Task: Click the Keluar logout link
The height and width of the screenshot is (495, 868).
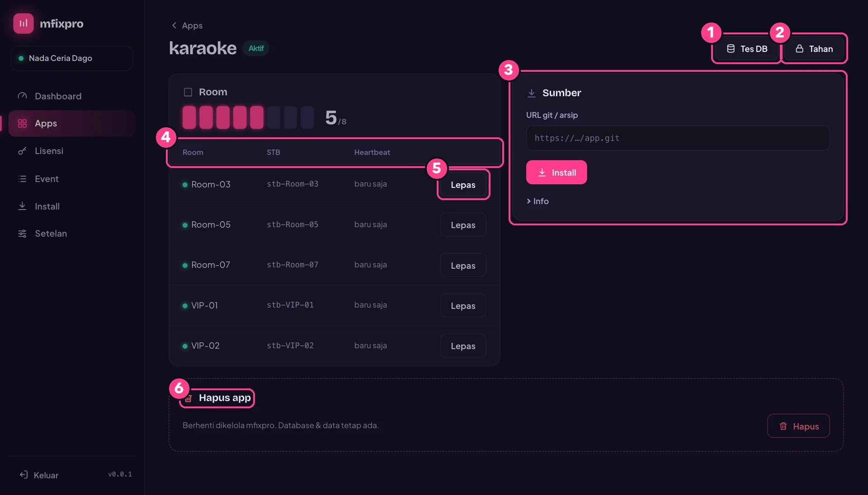Action: click(x=39, y=475)
